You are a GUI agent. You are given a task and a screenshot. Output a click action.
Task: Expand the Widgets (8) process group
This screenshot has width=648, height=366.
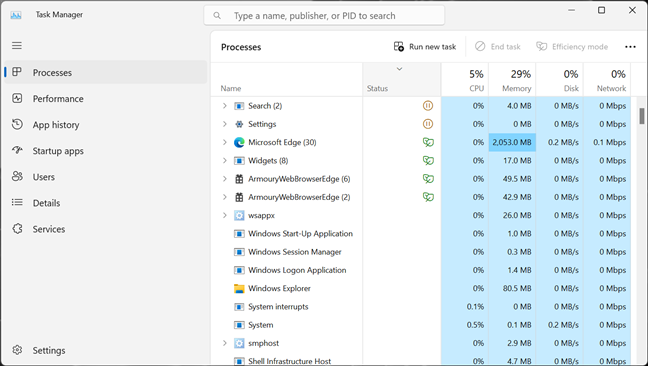tap(224, 161)
